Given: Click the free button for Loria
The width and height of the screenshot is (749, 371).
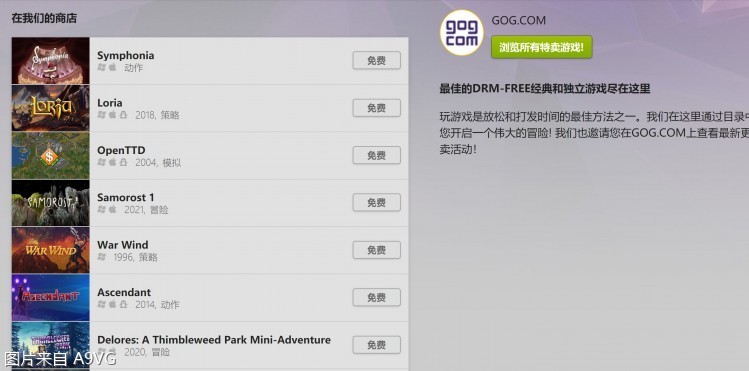Looking at the screenshot, I should tap(376, 108).
